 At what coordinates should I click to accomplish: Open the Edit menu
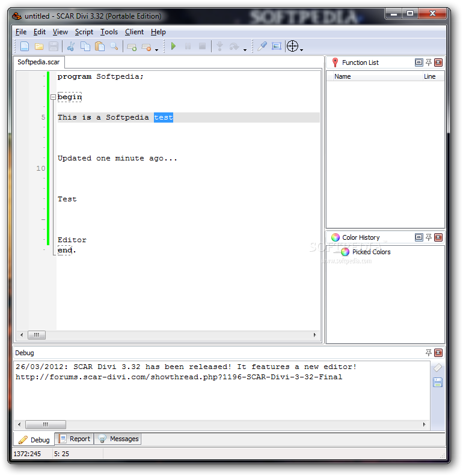(x=40, y=32)
